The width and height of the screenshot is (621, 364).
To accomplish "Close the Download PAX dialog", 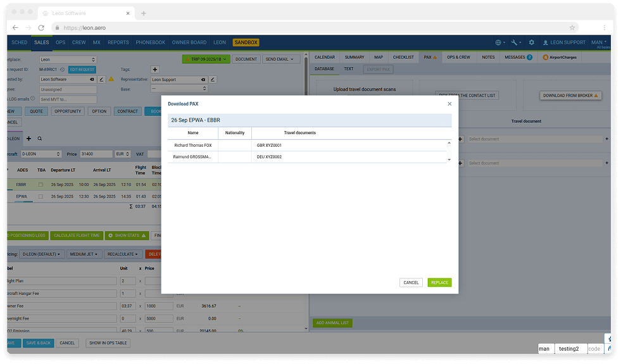I will click(x=449, y=104).
